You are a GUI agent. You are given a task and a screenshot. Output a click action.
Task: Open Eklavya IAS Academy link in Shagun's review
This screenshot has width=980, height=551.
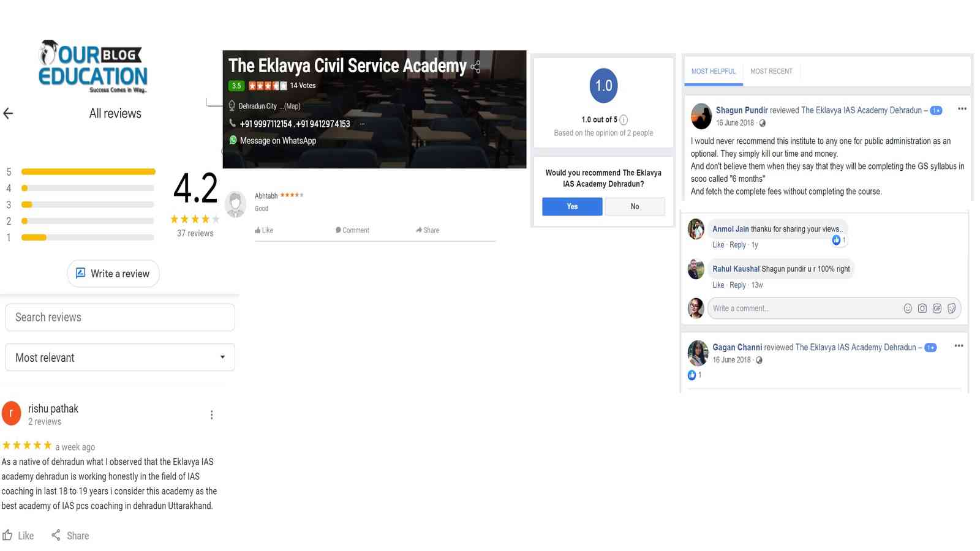pyautogui.click(x=861, y=110)
